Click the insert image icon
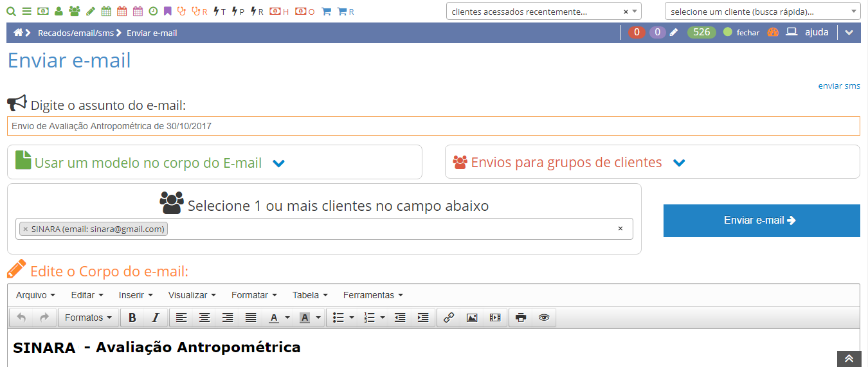868x367 pixels. [472, 318]
